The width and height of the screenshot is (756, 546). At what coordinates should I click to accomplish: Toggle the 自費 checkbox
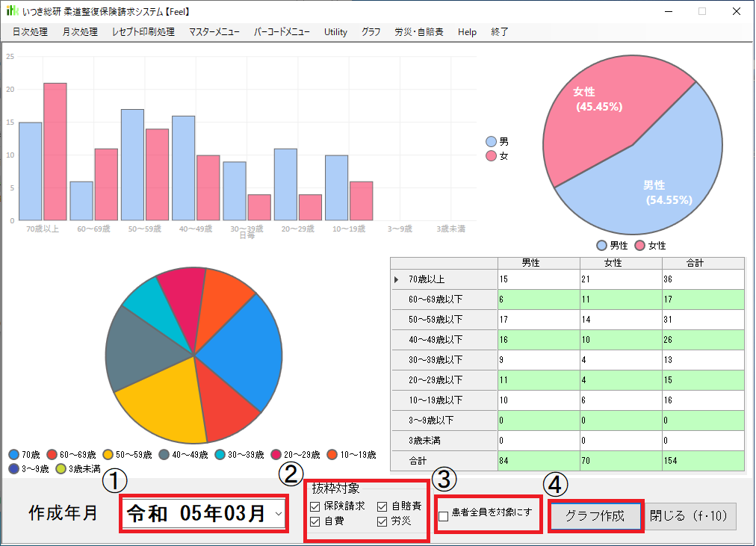[315, 521]
